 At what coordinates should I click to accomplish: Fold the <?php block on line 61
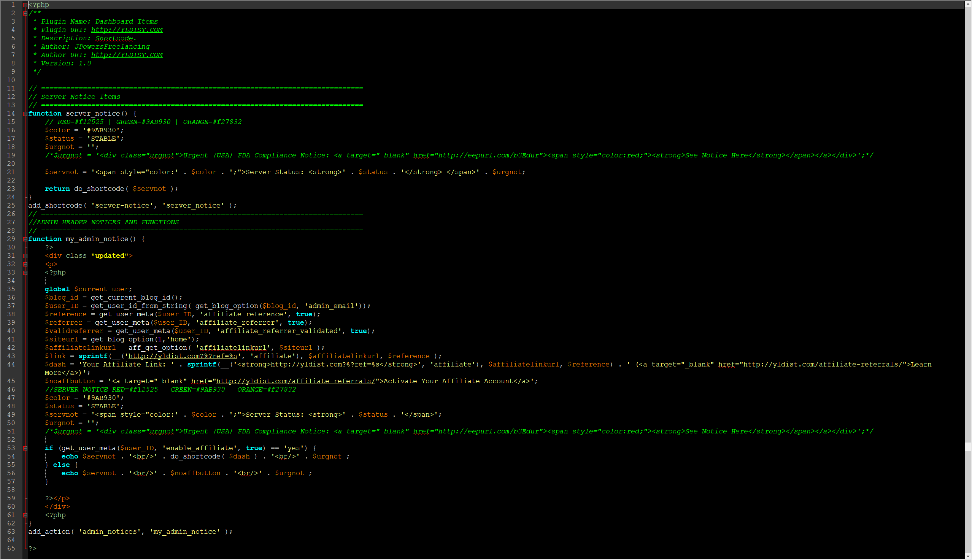(25, 516)
